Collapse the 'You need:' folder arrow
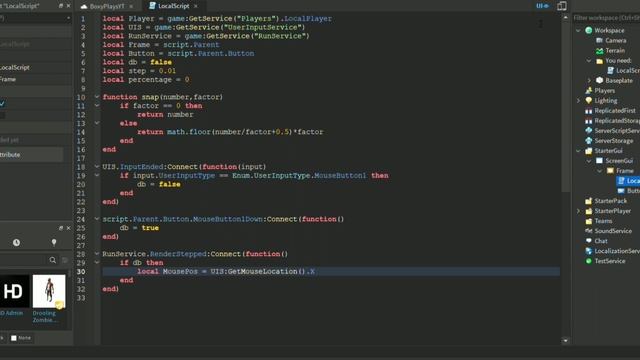This screenshot has width=640, height=360. tap(589, 61)
